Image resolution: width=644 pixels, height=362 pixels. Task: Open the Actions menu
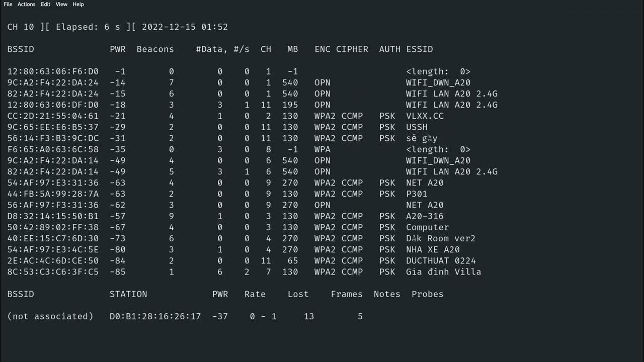click(x=26, y=4)
